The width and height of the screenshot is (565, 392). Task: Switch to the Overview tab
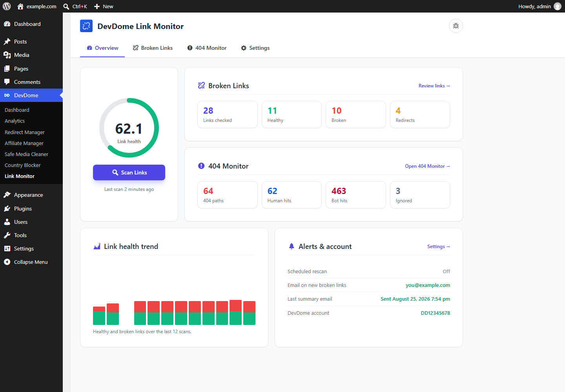coord(102,48)
